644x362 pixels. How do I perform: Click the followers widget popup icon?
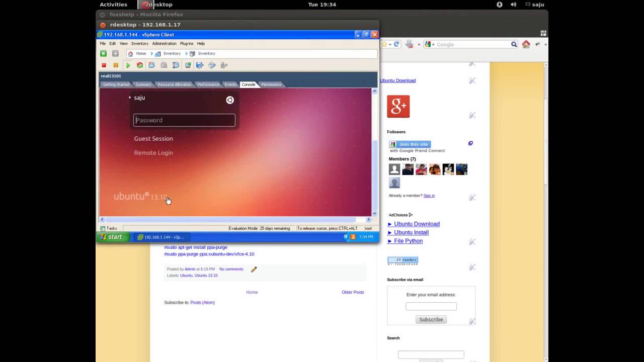[x=470, y=143]
